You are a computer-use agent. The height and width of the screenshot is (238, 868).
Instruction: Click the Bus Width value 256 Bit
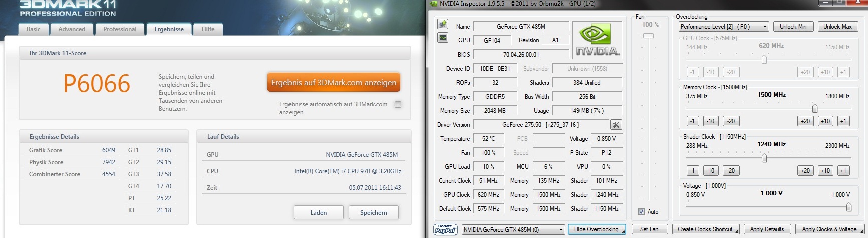tap(587, 97)
